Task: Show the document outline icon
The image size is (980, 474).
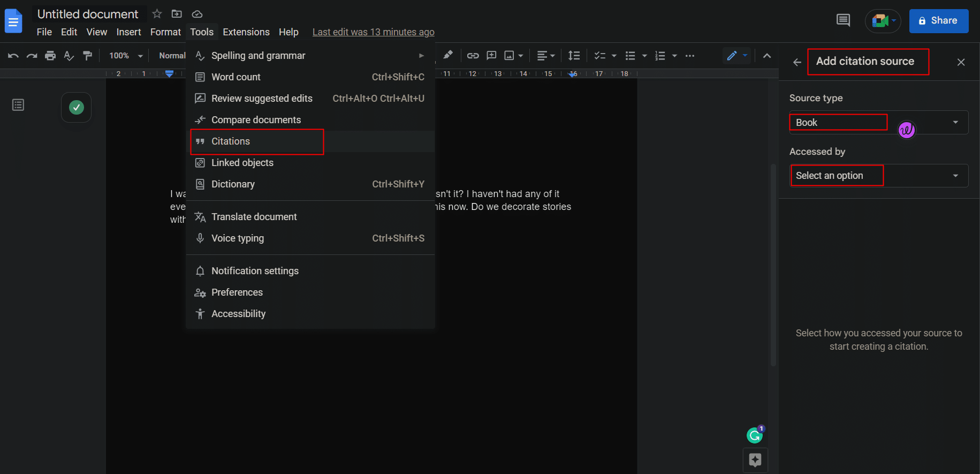Action: point(18,105)
